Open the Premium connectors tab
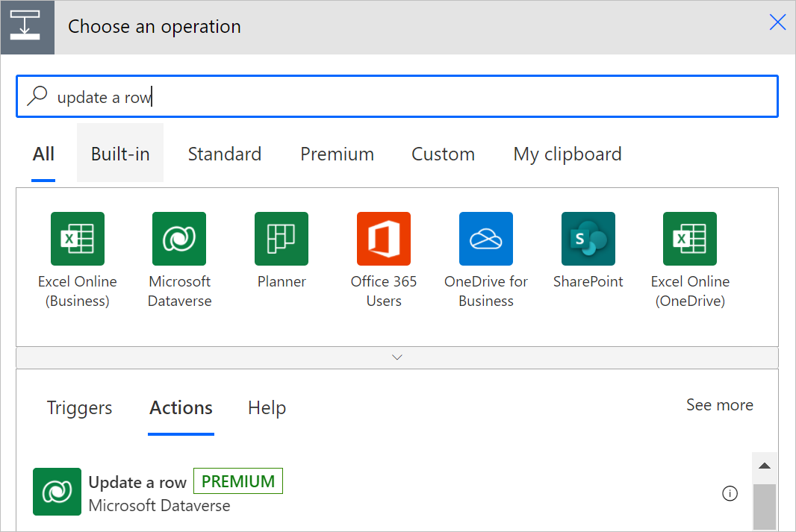Image resolution: width=796 pixels, height=532 pixels. (x=337, y=153)
